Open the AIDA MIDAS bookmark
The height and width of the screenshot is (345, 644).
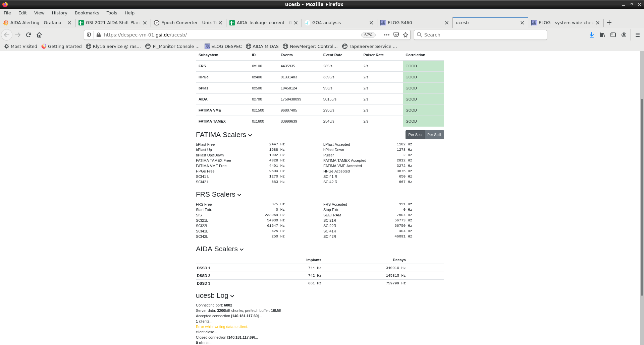(262, 46)
